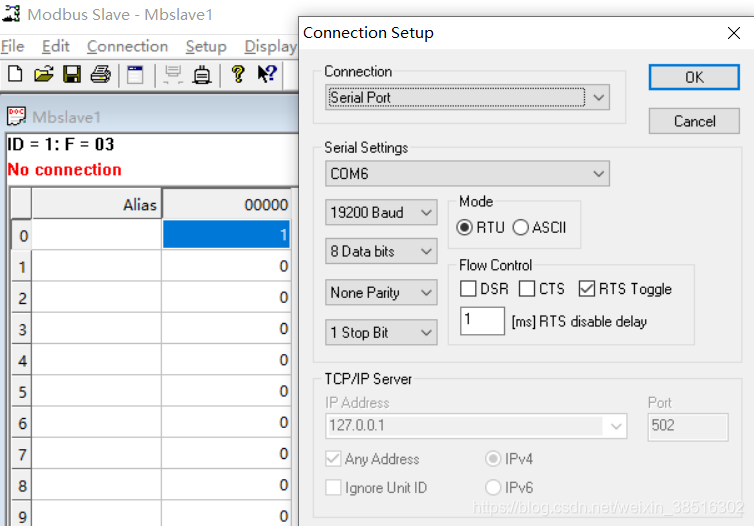Click OK in Connection Setup
Screen dimensions: 754x526
[x=694, y=77]
